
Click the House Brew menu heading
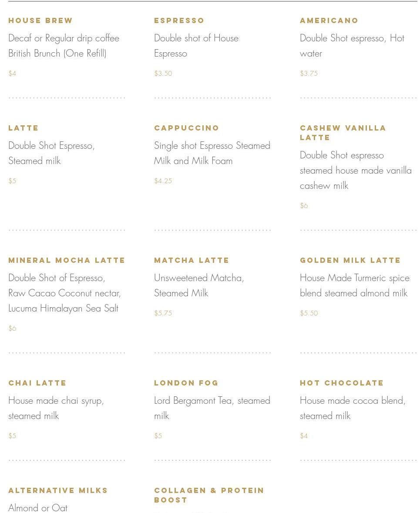[x=40, y=20]
